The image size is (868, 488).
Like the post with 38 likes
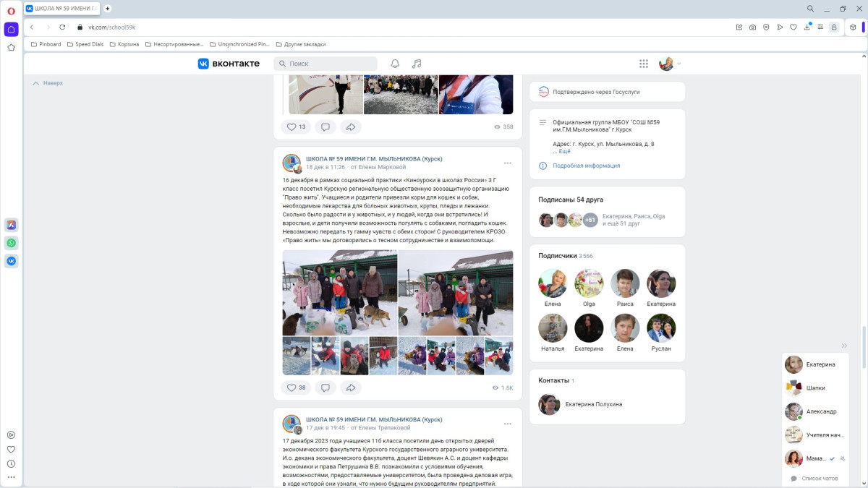[296, 388]
